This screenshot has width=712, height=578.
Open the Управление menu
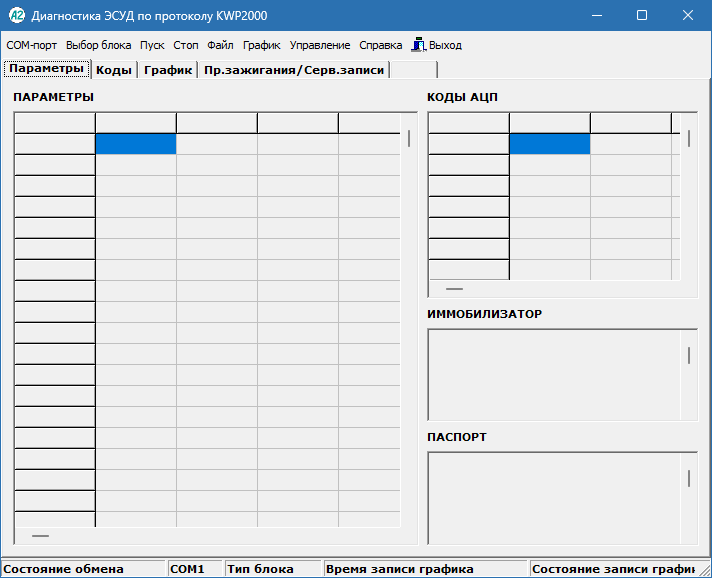(320, 45)
